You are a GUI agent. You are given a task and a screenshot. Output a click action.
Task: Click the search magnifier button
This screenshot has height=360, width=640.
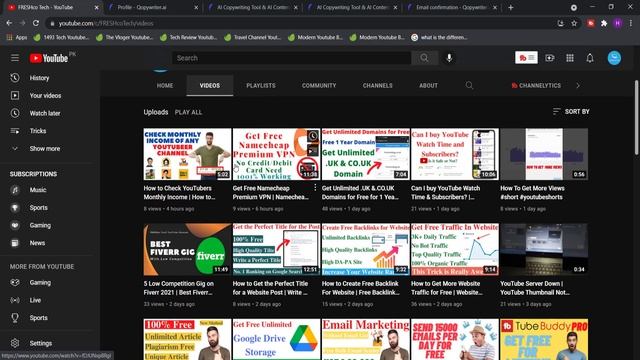(424, 58)
